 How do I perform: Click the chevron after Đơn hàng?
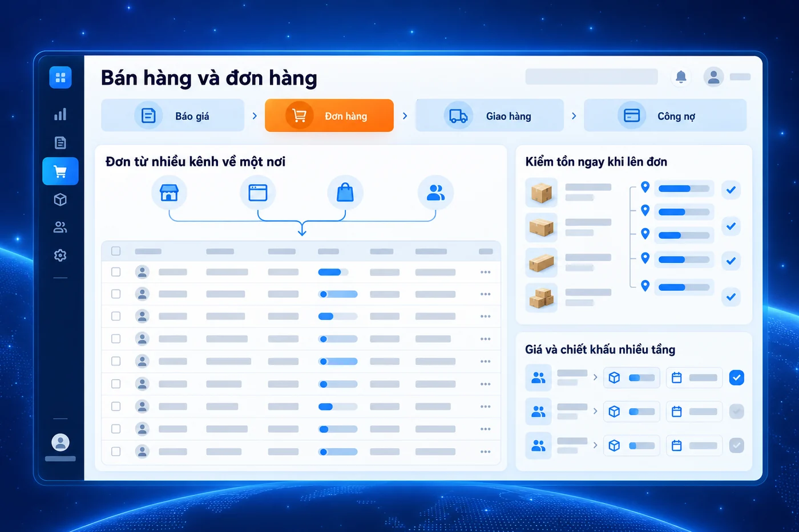405,116
